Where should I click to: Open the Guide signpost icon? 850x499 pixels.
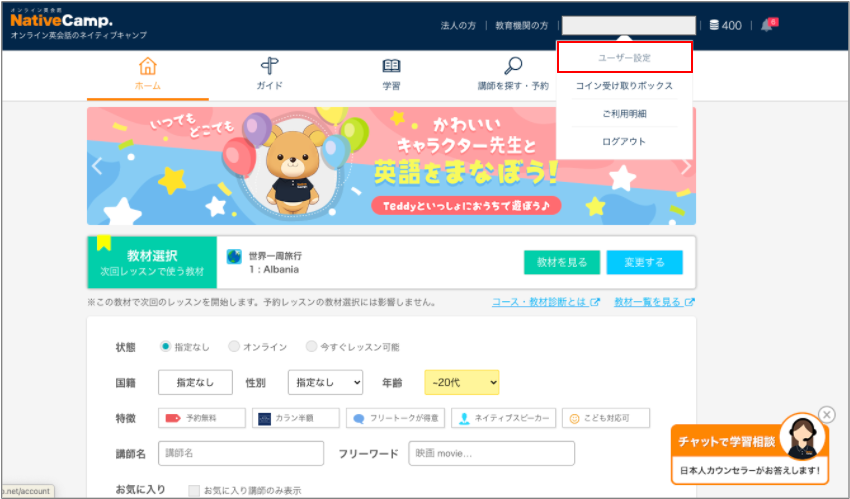(x=269, y=67)
